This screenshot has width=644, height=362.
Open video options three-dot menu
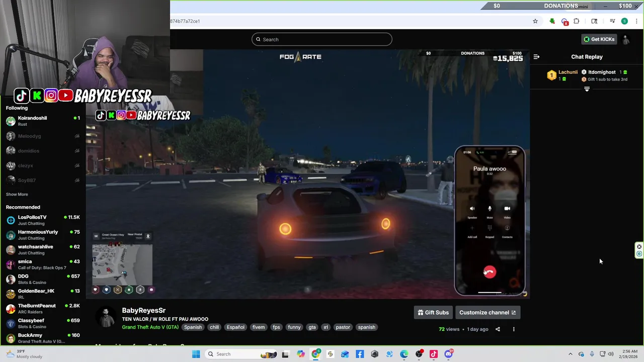[x=514, y=329]
